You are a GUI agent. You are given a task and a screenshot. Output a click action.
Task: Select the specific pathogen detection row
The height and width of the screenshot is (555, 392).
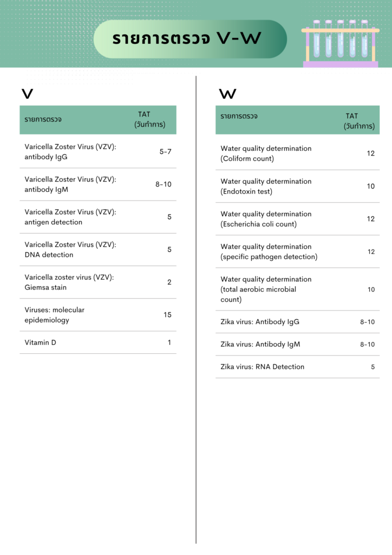pos(298,251)
